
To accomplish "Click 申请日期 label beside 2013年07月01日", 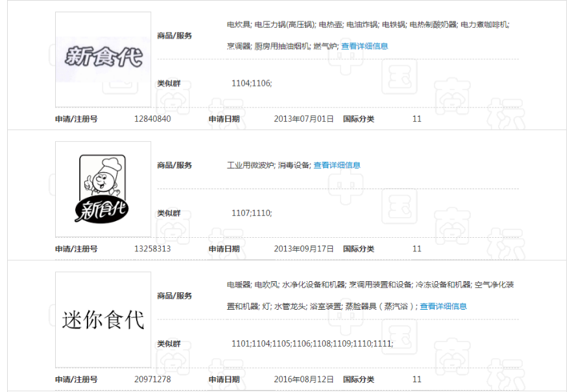I will (x=224, y=119).
